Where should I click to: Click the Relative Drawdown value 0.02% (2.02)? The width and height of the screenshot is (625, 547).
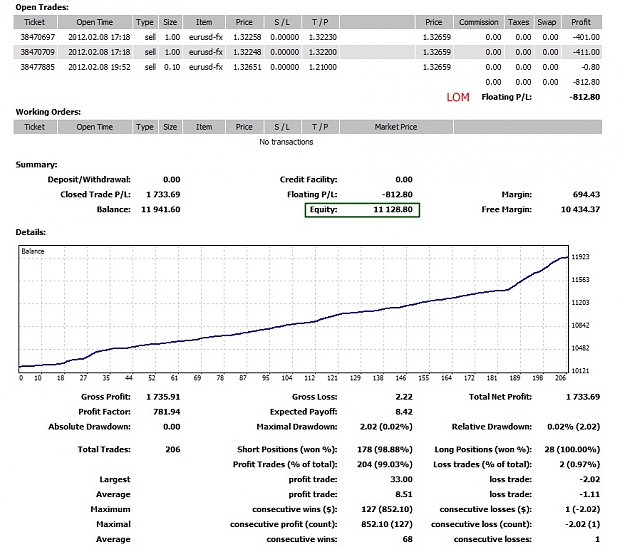pyautogui.click(x=574, y=427)
